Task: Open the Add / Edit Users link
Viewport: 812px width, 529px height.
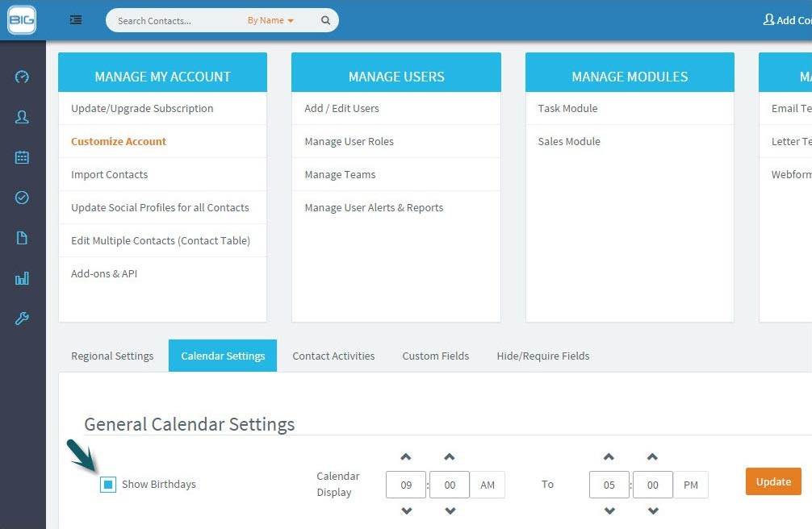Action: pyautogui.click(x=341, y=109)
